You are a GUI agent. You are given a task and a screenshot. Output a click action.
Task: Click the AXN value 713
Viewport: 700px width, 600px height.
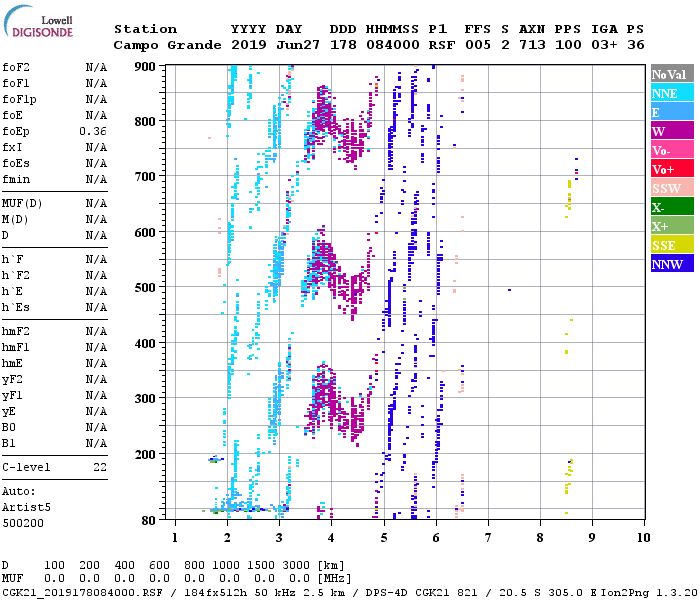(532, 45)
